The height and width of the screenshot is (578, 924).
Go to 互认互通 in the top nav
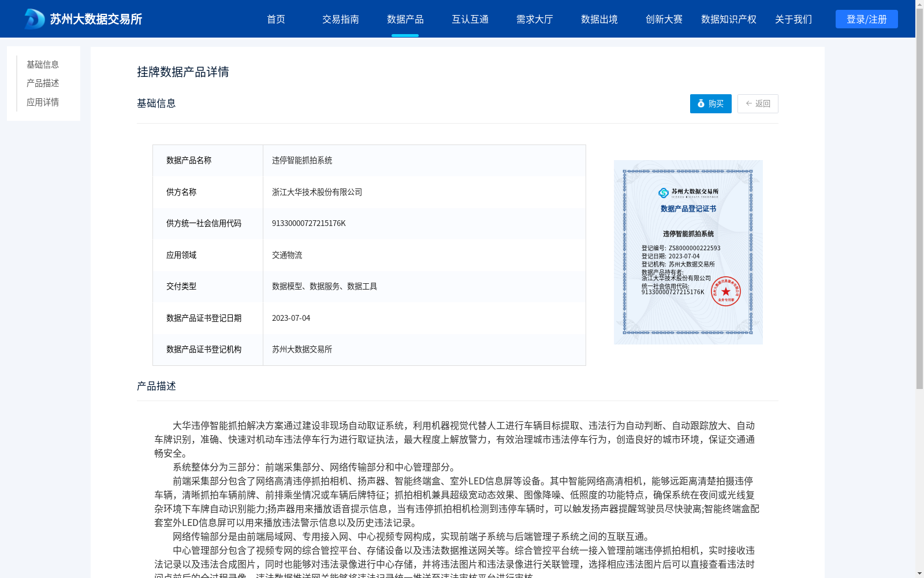(x=470, y=19)
